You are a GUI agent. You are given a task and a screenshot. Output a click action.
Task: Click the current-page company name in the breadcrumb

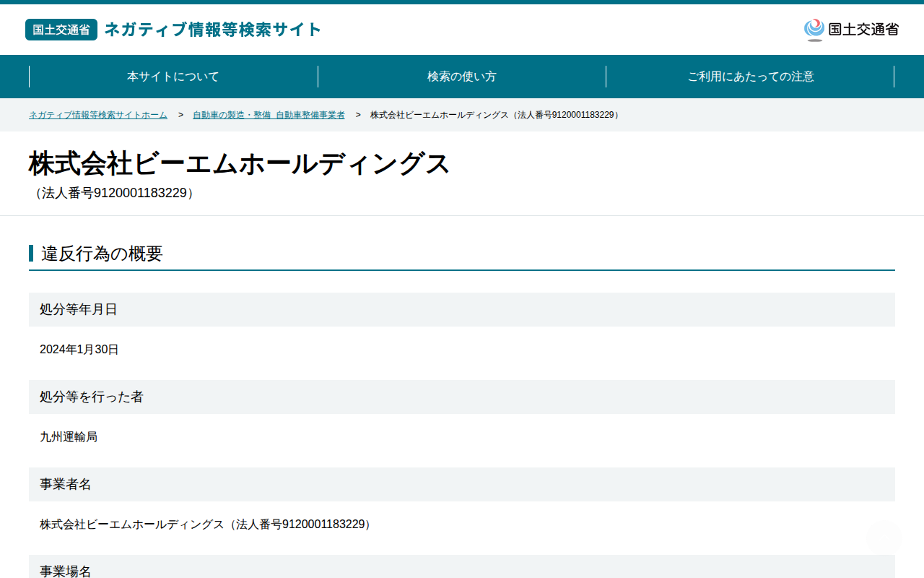click(x=496, y=115)
